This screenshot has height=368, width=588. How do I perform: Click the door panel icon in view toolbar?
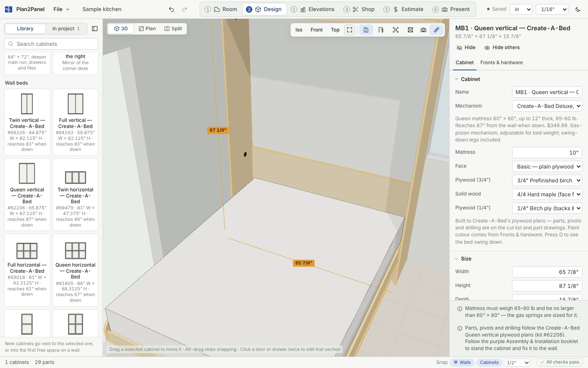(381, 30)
